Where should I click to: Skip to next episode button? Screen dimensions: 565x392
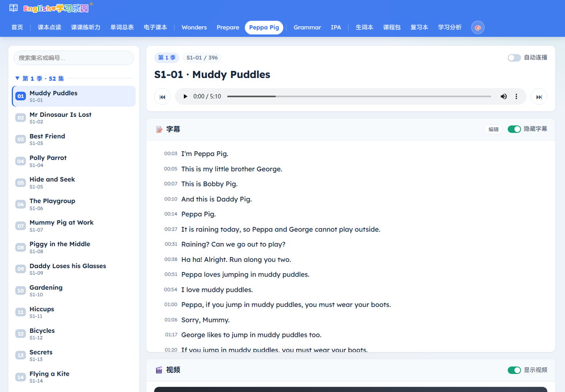tap(539, 97)
